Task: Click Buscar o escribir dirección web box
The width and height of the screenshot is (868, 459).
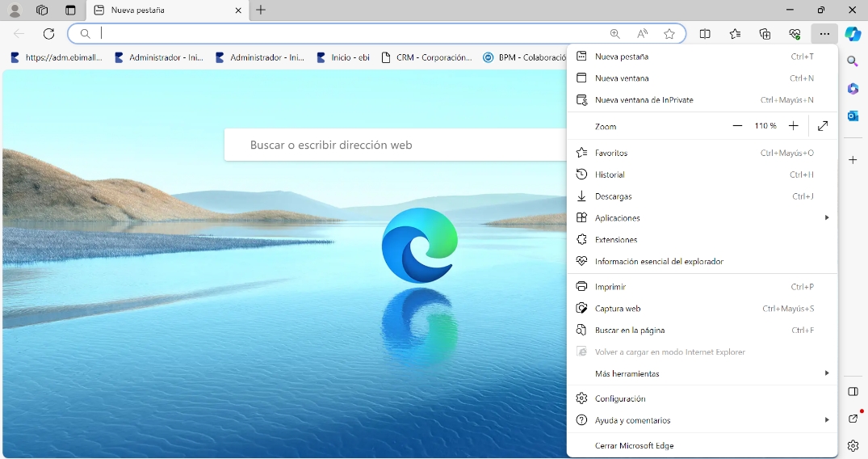Action: coord(396,145)
